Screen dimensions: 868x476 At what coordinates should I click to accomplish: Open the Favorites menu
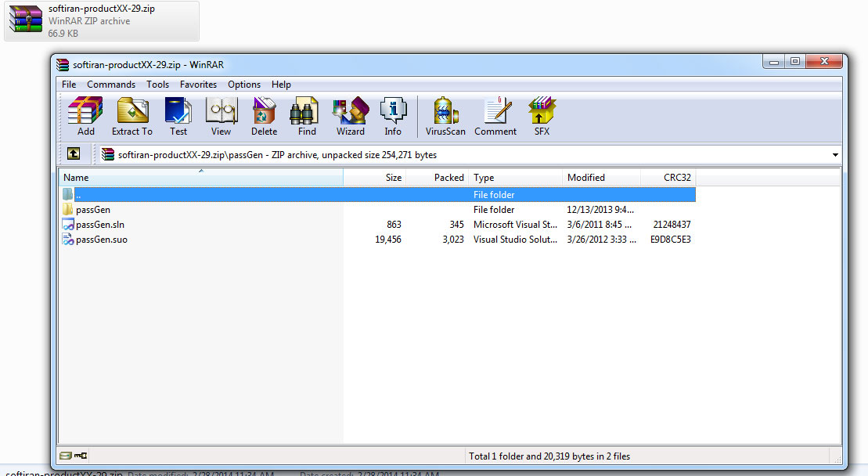pyautogui.click(x=198, y=84)
